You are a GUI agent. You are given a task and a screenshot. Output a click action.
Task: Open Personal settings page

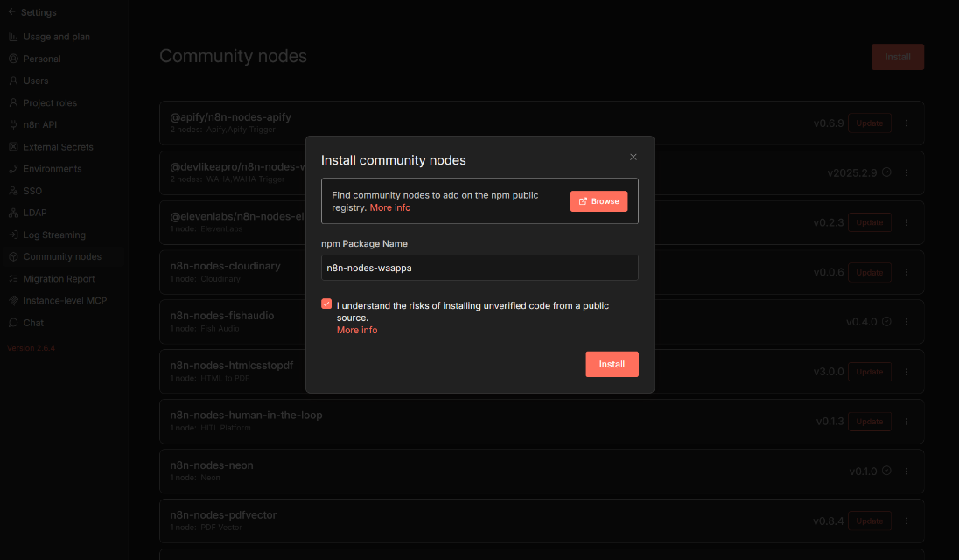42,59
